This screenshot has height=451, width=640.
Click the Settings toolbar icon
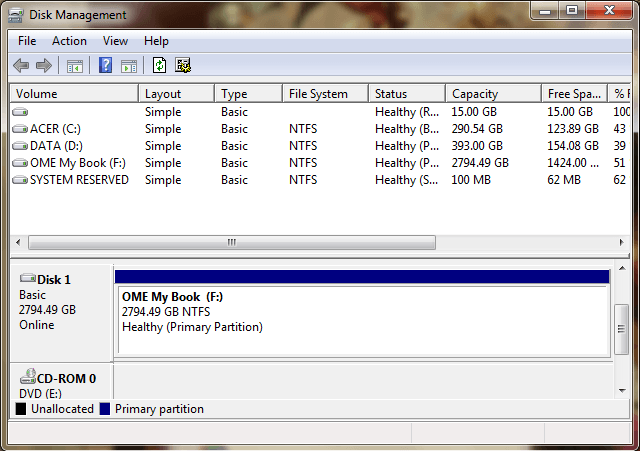pyautogui.click(x=183, y=66)
